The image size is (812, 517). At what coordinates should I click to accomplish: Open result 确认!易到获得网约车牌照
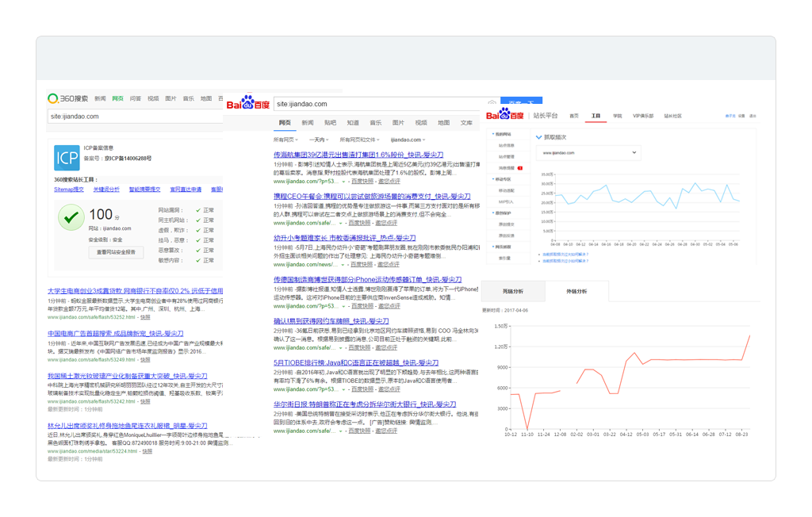point(331,321)
